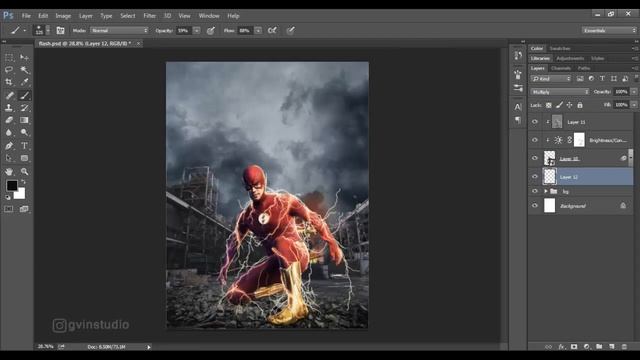
Task: Open the Window menu
Action: [x=209, y=16]
